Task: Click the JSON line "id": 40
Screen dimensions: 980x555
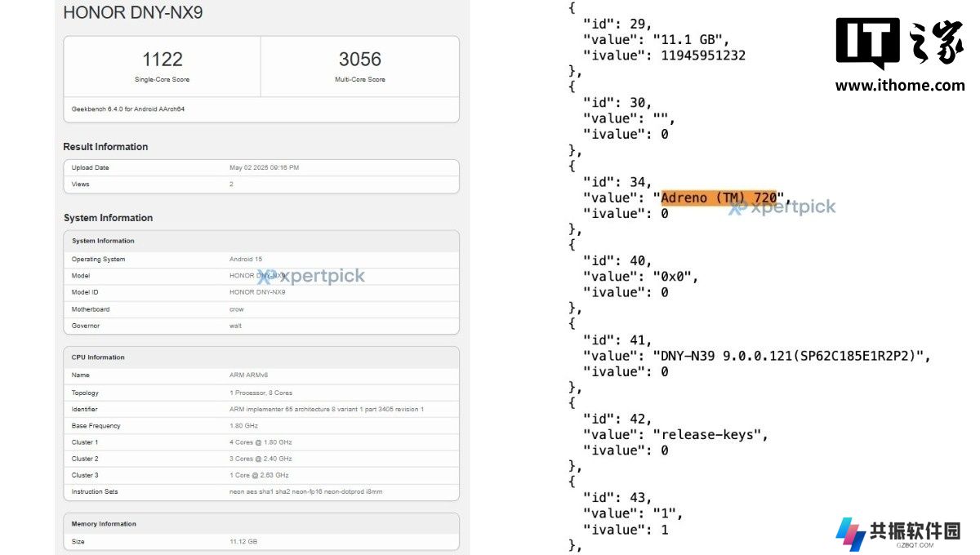Action: [x=617, y=261]
